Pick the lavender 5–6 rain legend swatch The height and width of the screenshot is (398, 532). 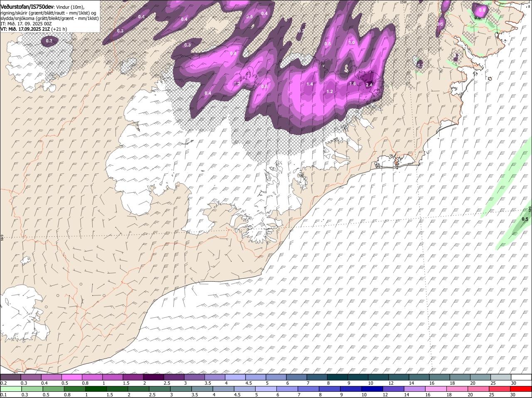point(266,389)
